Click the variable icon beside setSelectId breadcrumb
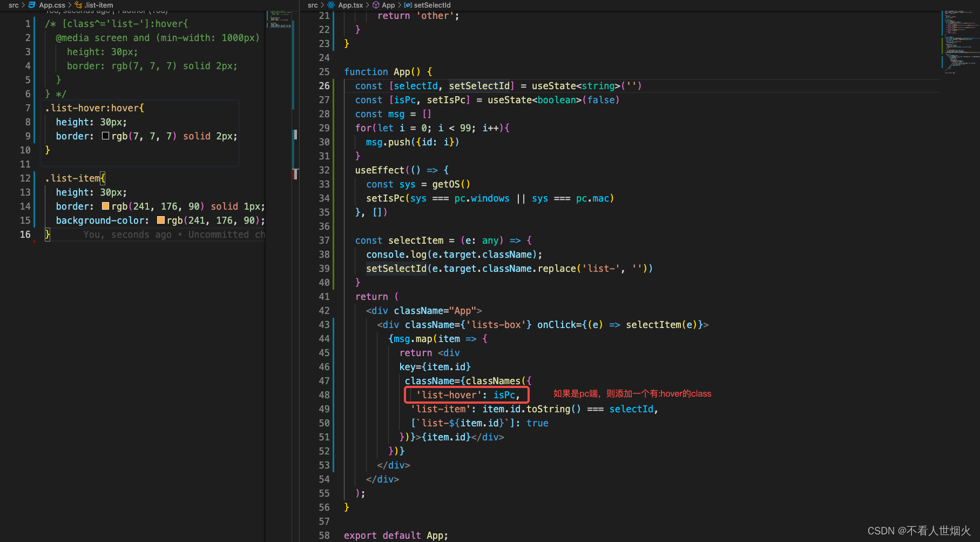This screenshot has height=542, width=980. [408, 5]
